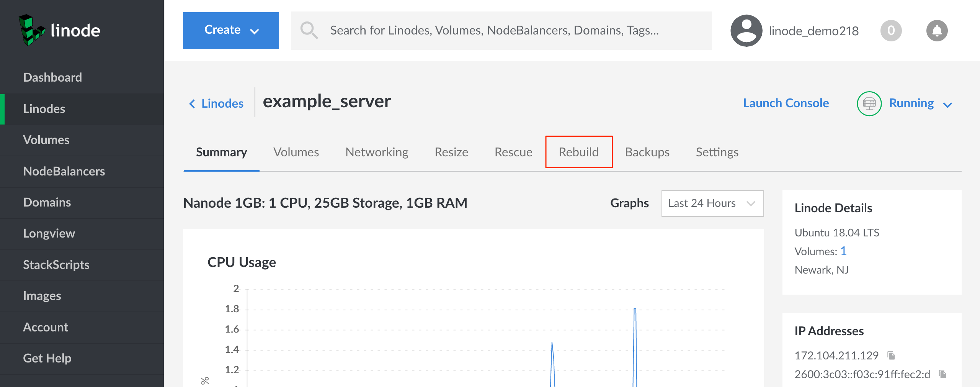The height and width of the screenshot is (387, 980).
Task: Click Launch Console link
Action: pos(786,103)
